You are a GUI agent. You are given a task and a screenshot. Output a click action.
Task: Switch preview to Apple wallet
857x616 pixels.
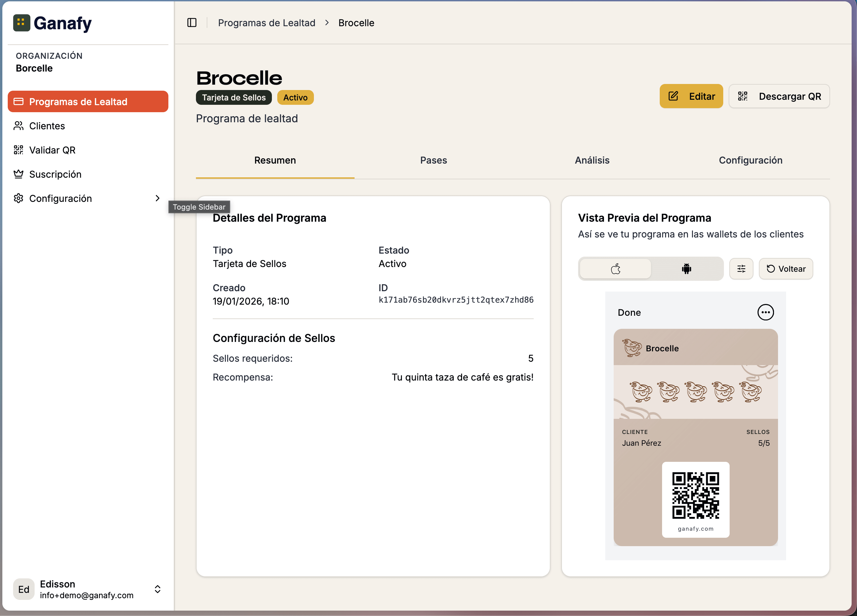(x=615, y=268)
